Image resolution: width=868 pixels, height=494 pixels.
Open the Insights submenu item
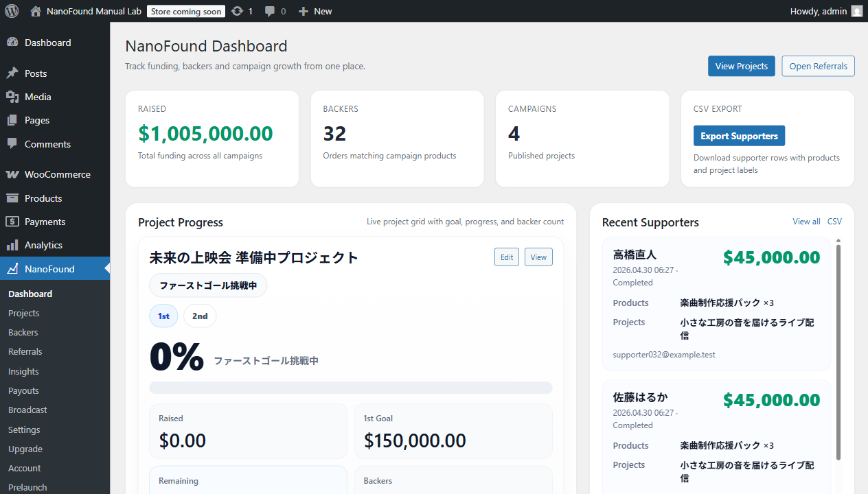tap(23, 371)
